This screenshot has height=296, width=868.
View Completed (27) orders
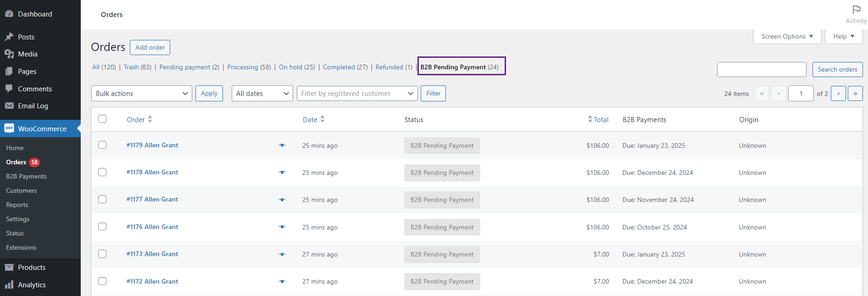click(345, 67)
